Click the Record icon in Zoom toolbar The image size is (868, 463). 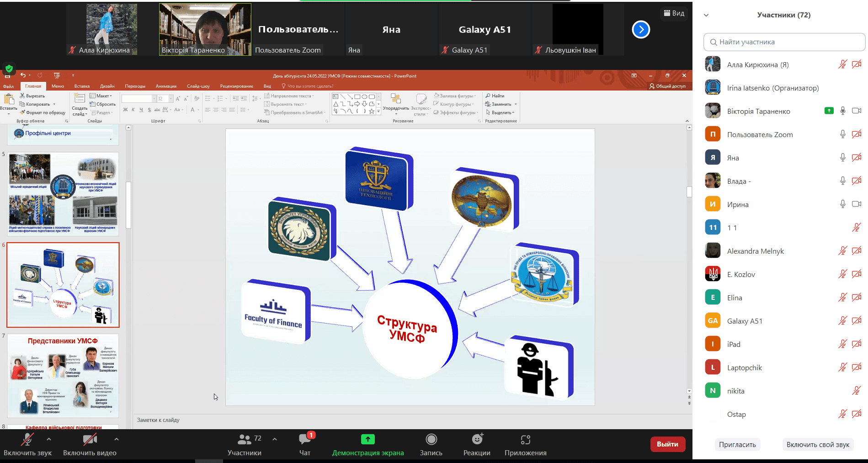pyautogui.click(x=431, y=439)
